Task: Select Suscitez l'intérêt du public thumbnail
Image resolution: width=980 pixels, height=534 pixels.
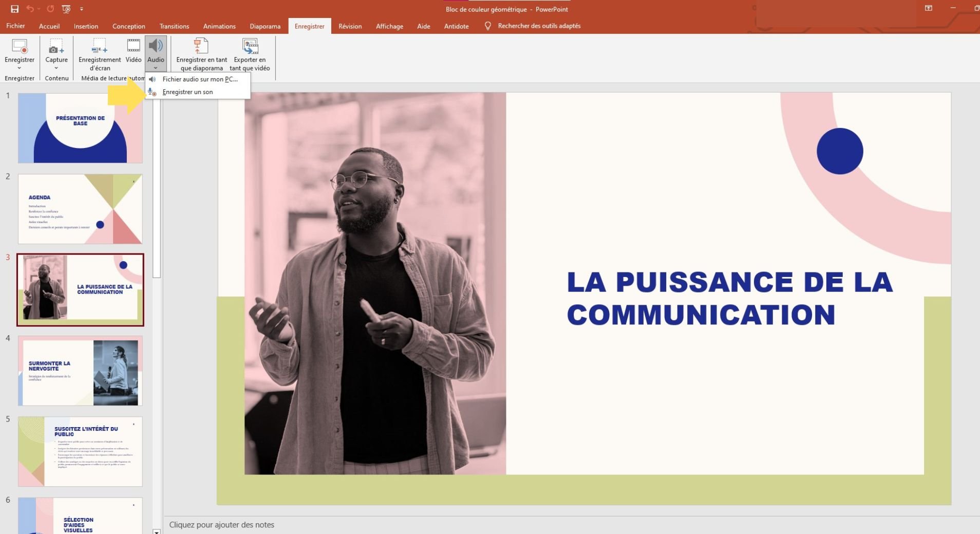Action: [80, 451]
